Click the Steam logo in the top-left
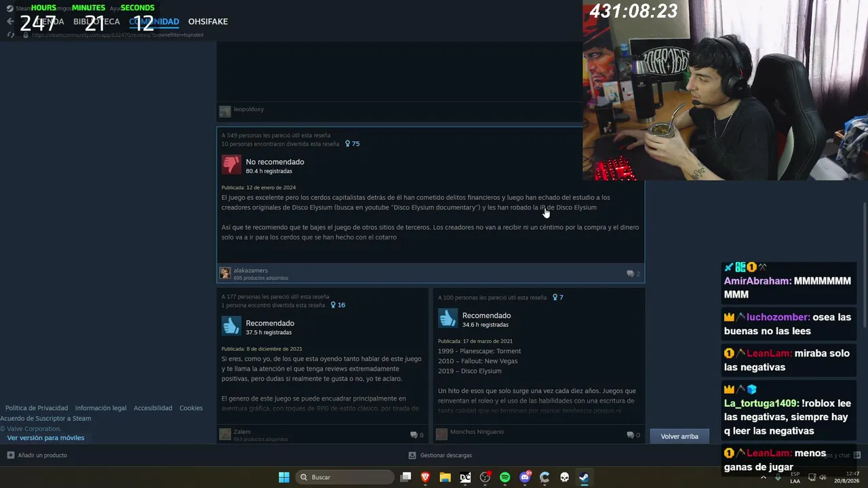 pyautogui.click(x=10, y=8)
